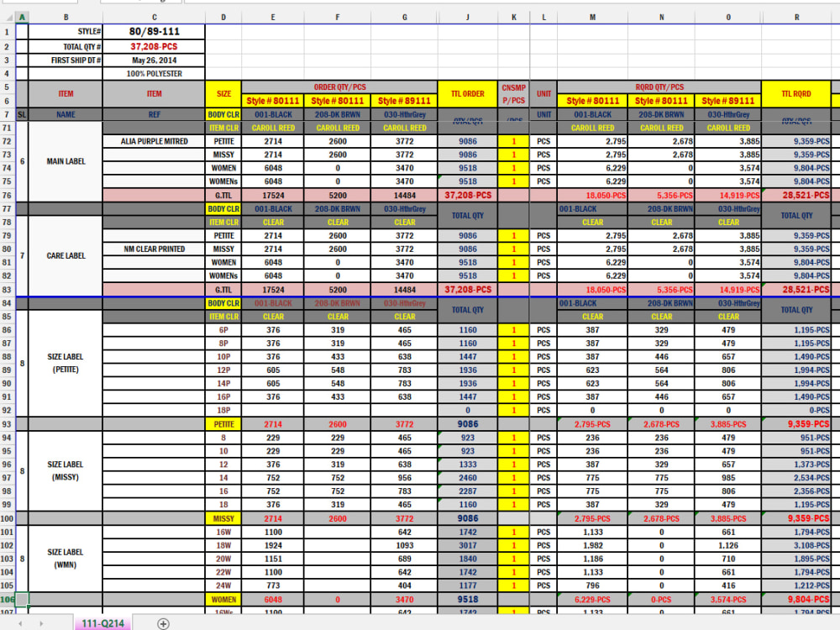Image resolution: width=840 pixels, height=630 pixels.
Task: Click 37,208-PCS total in row 76
Action: coord(468,196)
